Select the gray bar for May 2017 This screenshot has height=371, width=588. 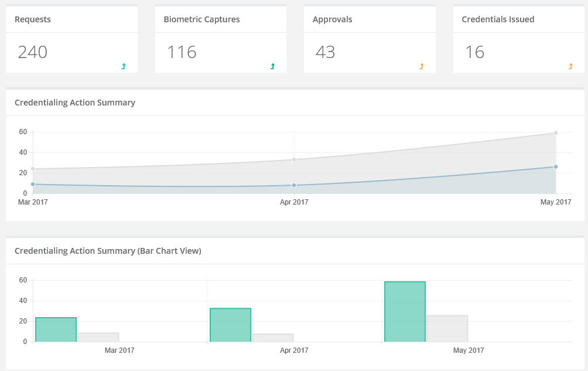[447, 328]
